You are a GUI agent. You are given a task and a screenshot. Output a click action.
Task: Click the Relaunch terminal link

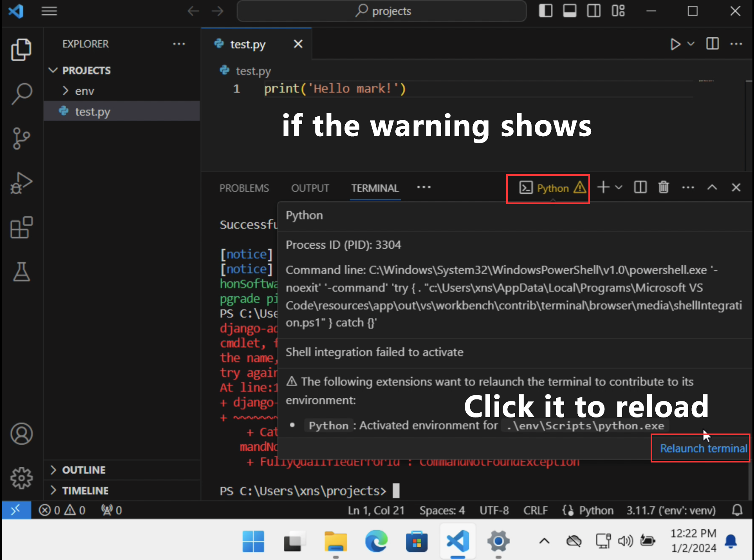(x=703, y=448)
